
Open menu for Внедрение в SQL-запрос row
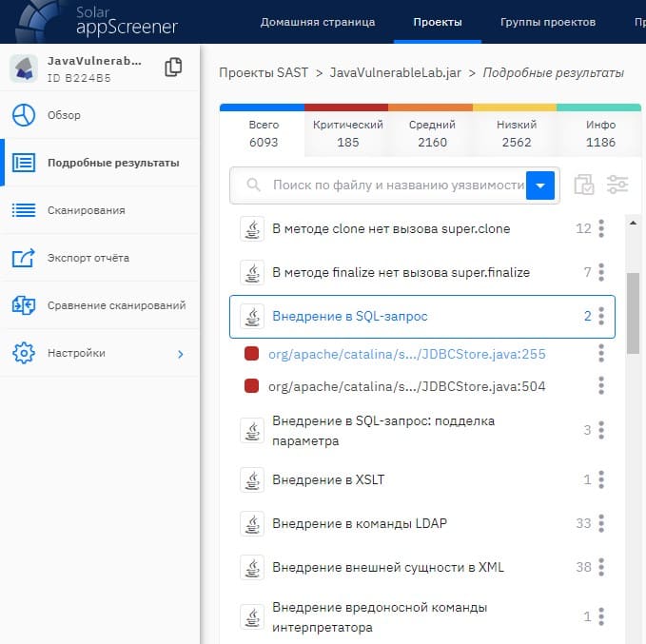(x=601, y=317)
